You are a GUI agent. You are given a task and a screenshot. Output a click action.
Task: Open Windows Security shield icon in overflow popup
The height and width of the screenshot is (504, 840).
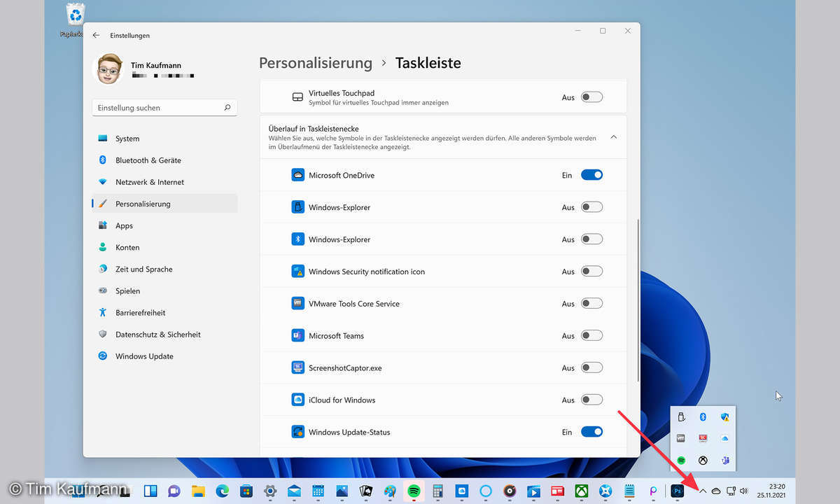coord(725,417)
